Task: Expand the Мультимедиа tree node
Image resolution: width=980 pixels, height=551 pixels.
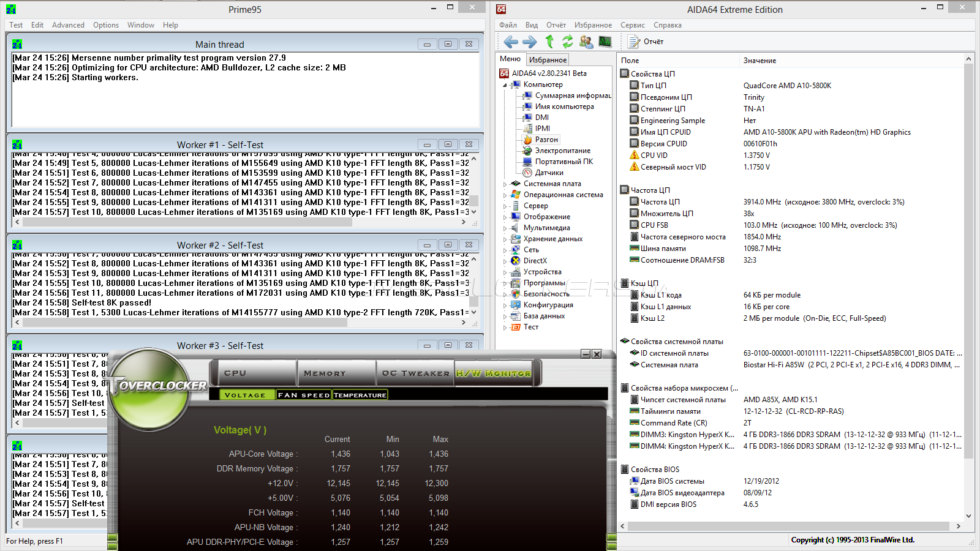Action: 505,228
